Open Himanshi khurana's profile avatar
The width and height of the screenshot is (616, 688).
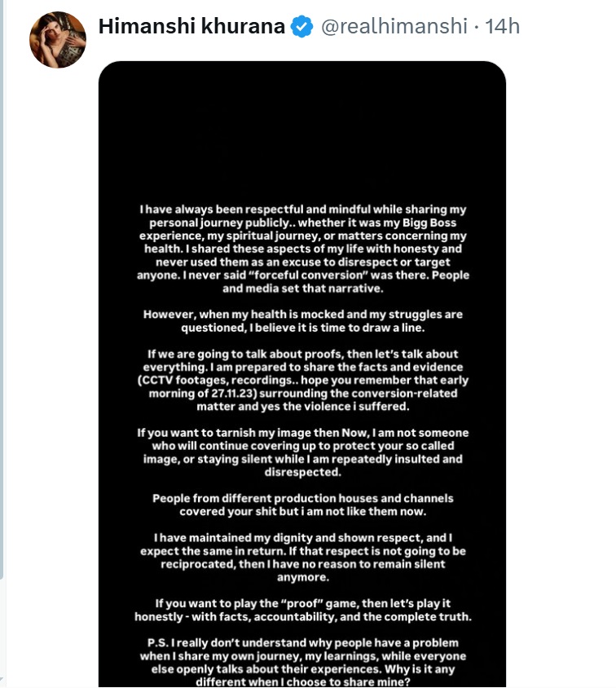[57, 39]
